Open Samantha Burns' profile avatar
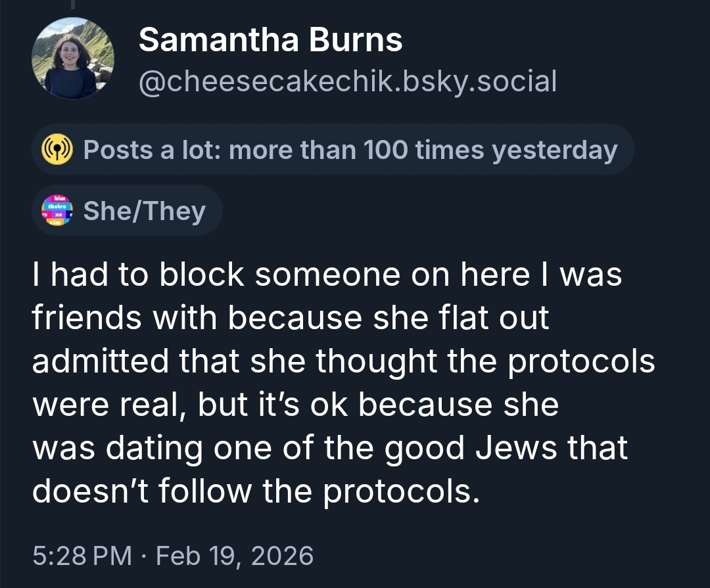This screenshot has height=588, width=710. click(x=73, y=58)
